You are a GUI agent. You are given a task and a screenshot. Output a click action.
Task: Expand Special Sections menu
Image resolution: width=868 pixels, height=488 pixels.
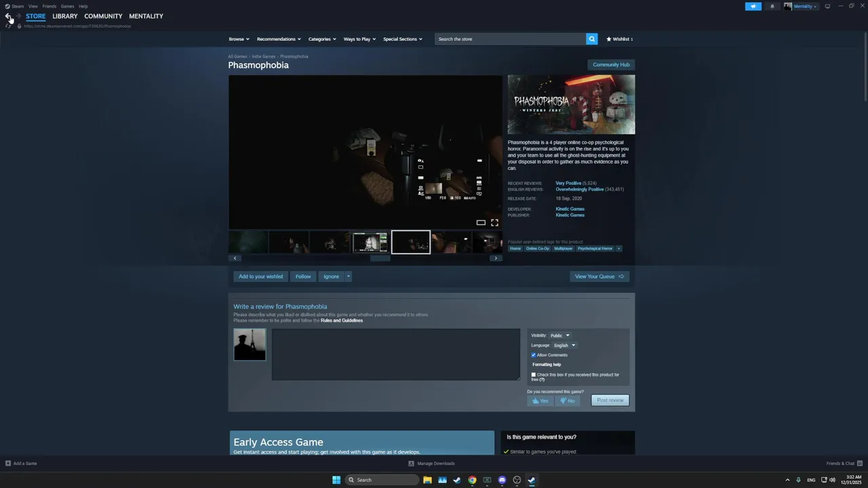coord(403,39)
